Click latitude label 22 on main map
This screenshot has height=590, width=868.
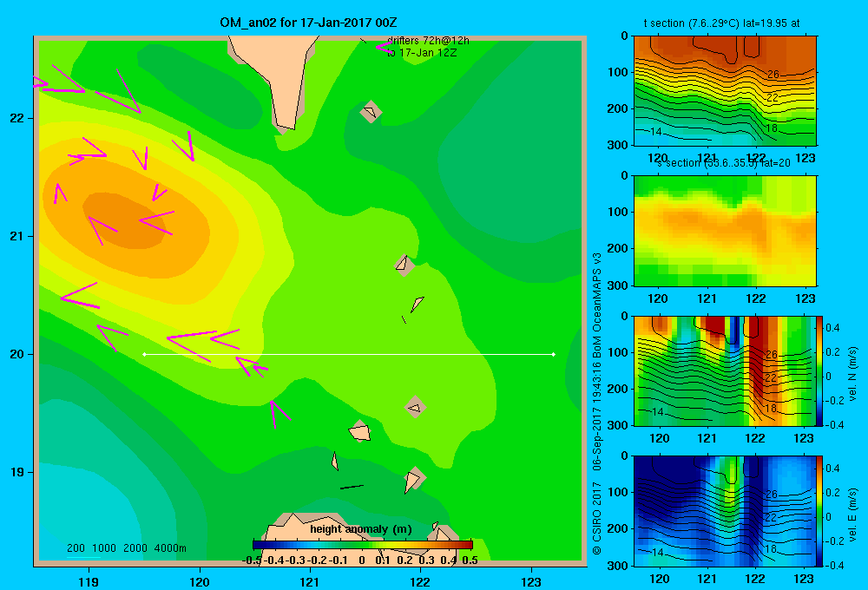pyautogui.click(x=17, y=119)
